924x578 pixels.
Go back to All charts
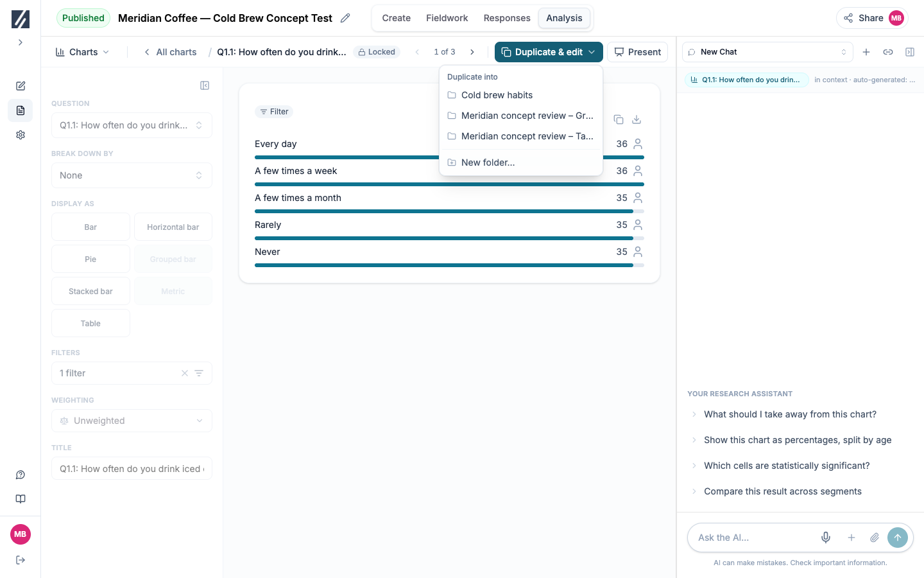(171, 52)
